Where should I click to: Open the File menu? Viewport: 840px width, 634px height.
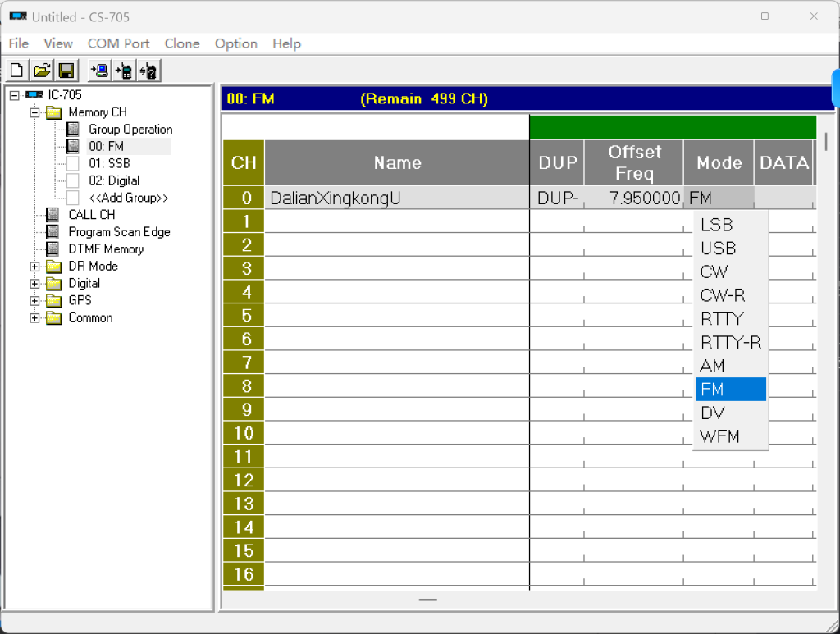[x=19, y=43]
